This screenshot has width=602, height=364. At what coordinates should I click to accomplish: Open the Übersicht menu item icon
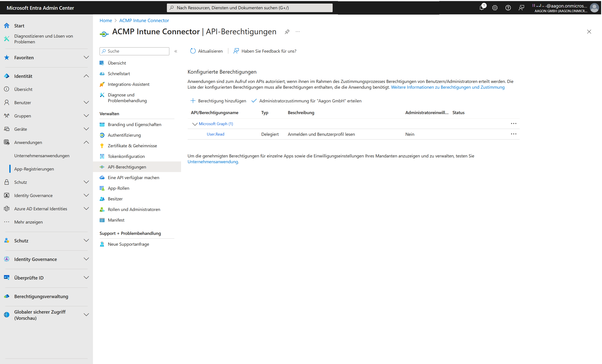click(102, 63)
